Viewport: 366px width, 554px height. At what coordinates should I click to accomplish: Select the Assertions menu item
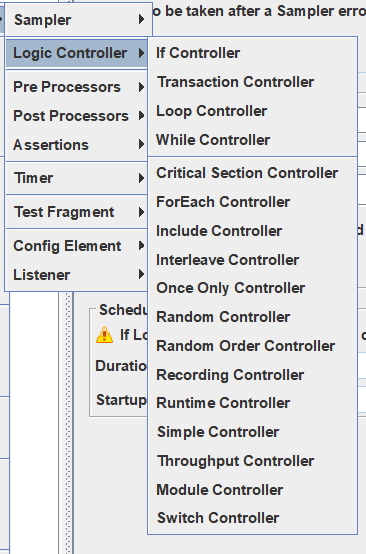(x=77, y=145)
